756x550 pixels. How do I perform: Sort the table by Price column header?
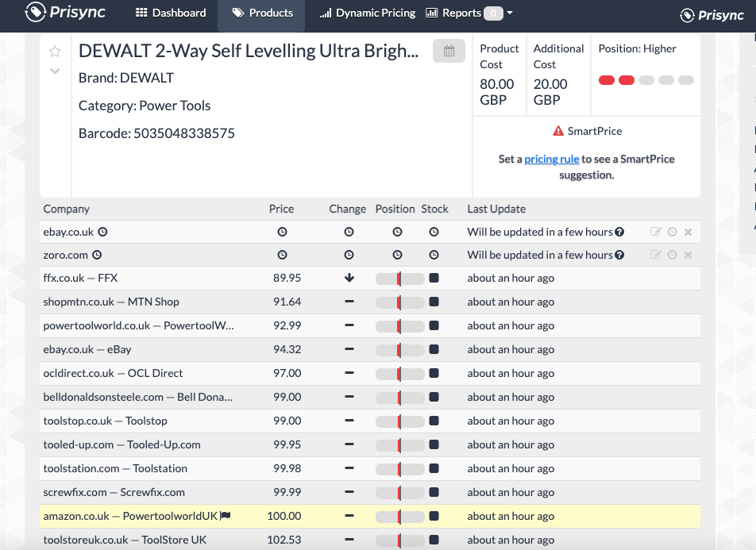click(x=281, y=209)
